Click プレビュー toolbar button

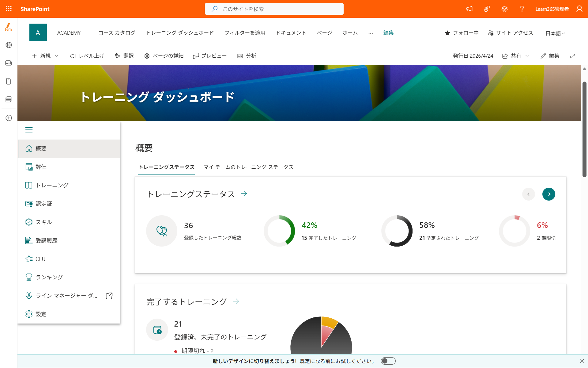(x=210, y=56)
